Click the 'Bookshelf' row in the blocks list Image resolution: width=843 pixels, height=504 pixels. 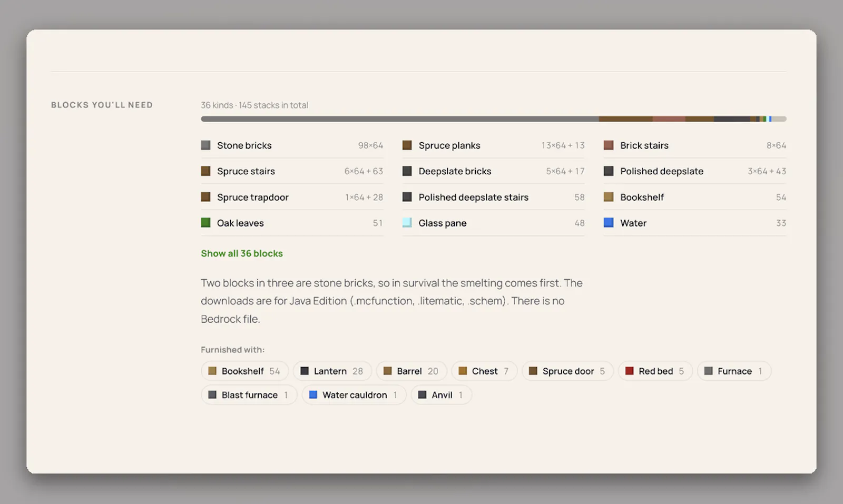click(695, 197)
